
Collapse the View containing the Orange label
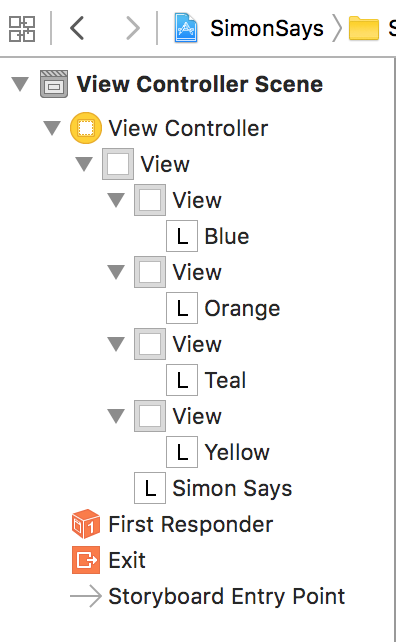(116, 272)
